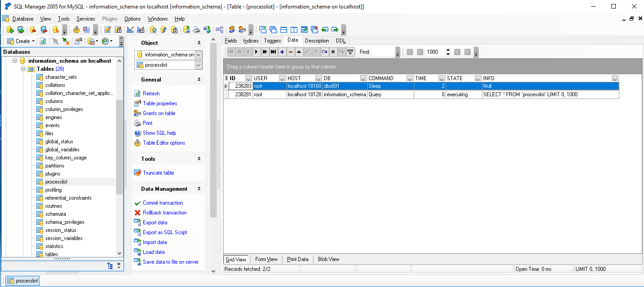
Task: Click the Export data link
Action: coord(155,223)
